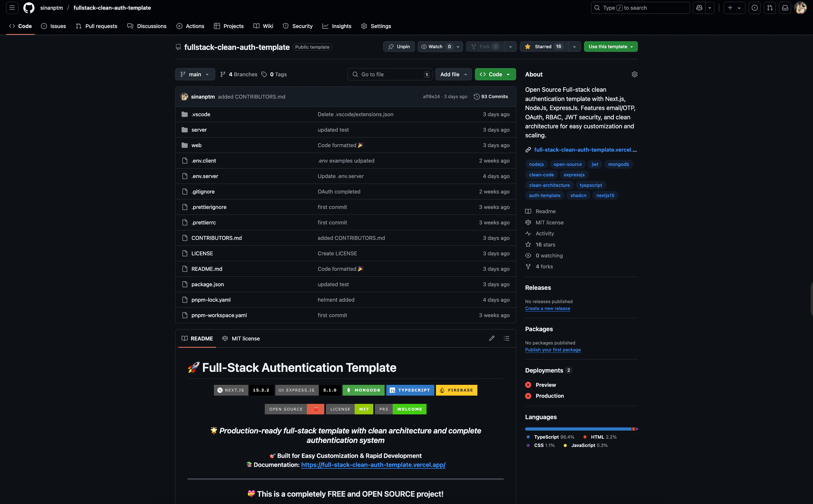View the 93 Commits history
813x504 pixels.
(x=491, y=97)
